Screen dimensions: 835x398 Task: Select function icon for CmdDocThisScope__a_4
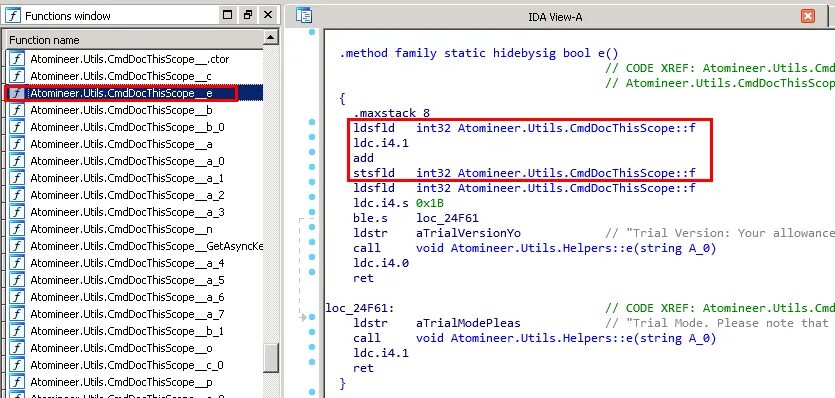click(17, 263)
